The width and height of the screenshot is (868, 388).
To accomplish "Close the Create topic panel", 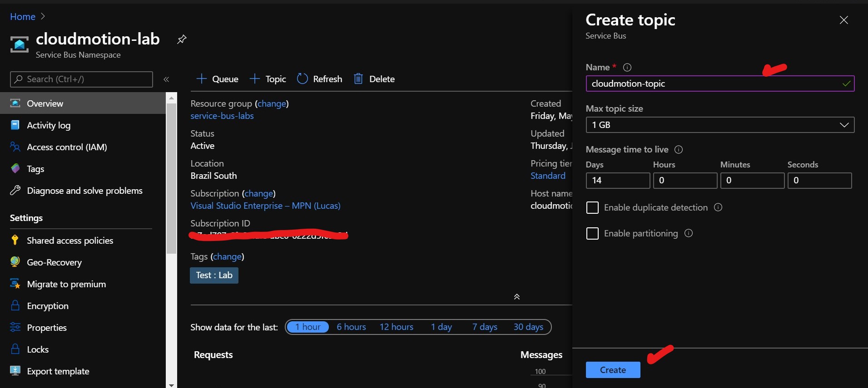I will tap(843, 20).
